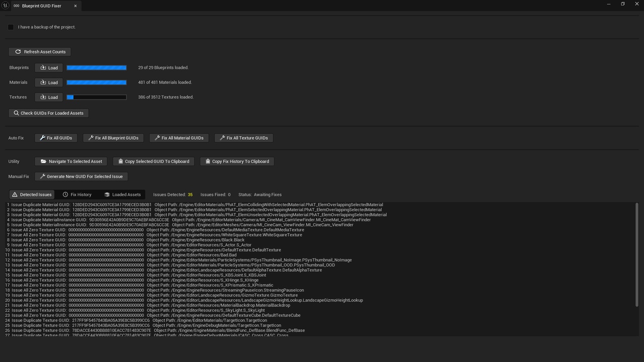Open the Loaded Assets tab

122,195
